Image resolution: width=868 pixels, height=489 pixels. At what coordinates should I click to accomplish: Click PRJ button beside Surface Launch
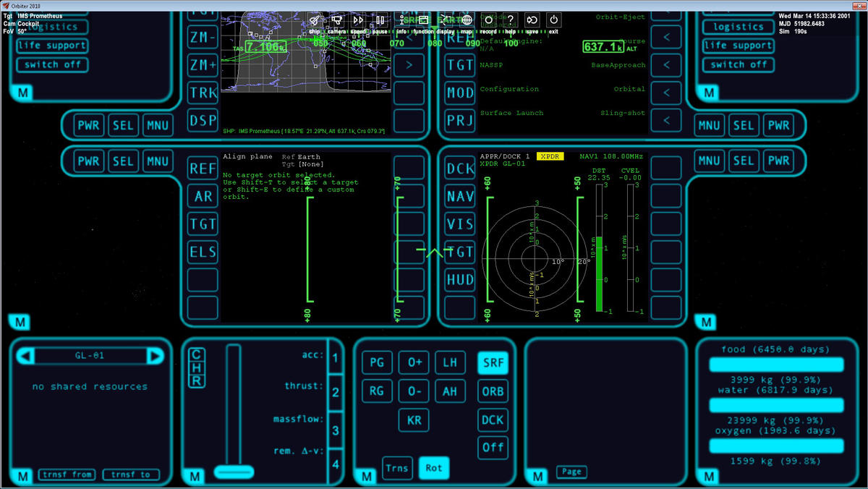[x=460, y=121]
